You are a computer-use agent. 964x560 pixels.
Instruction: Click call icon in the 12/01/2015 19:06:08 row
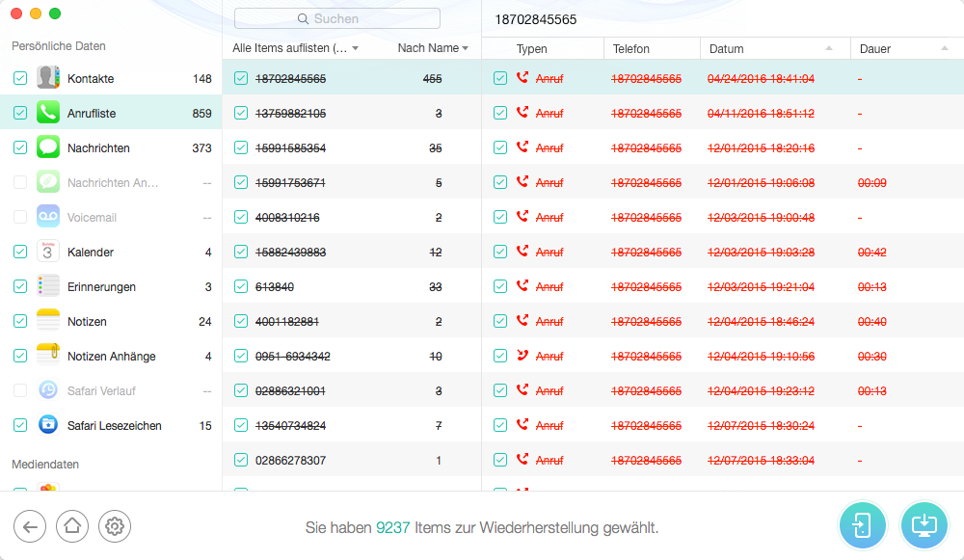pyautogui.click(x=522, y=182)
